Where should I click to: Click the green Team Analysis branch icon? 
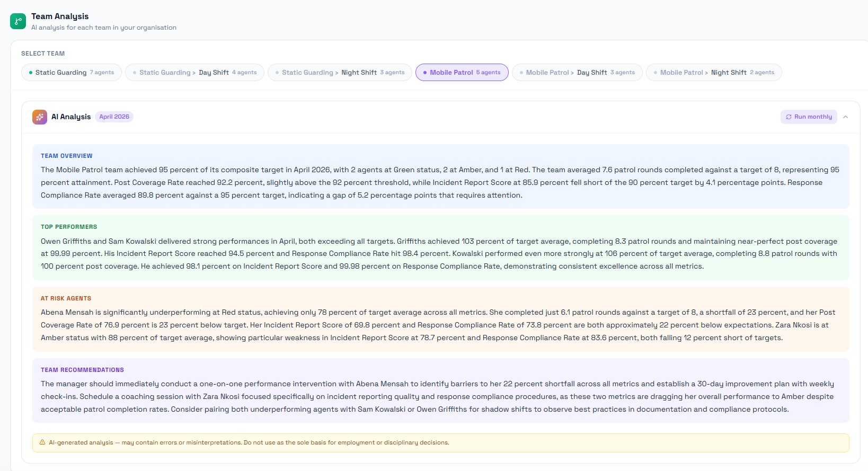(x=18, y=21)
